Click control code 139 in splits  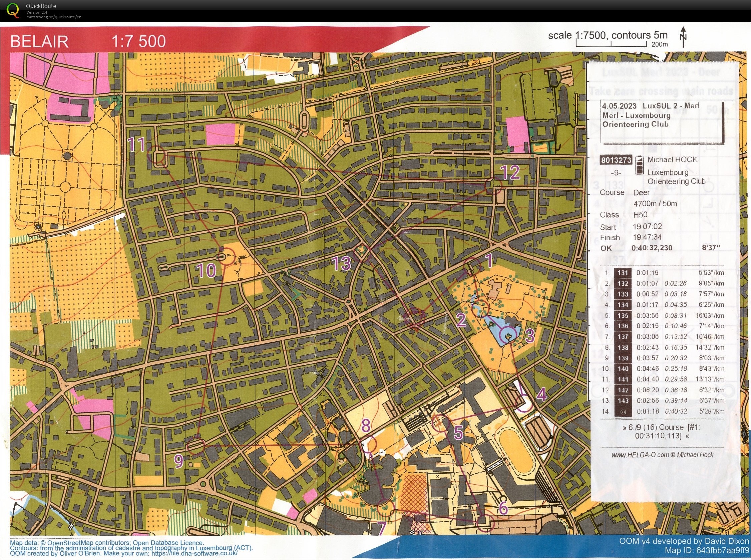623,358
